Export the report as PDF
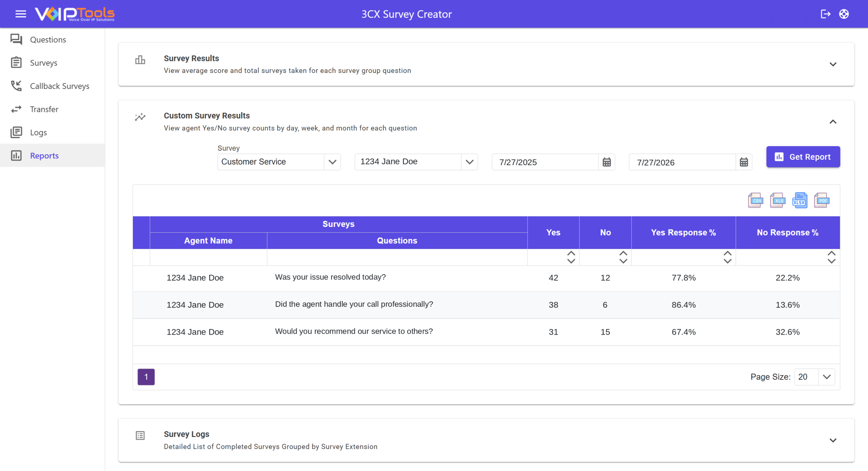The image size is (868, 471). pyautogui.click(x=822, y=200)
